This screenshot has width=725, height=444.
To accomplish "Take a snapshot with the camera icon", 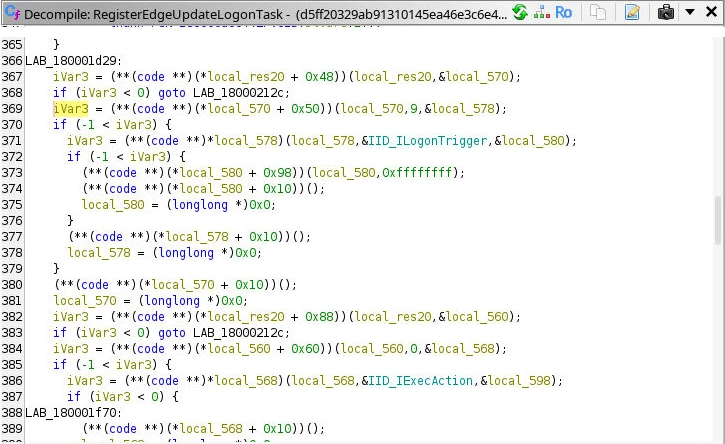I will click(666, 12).
